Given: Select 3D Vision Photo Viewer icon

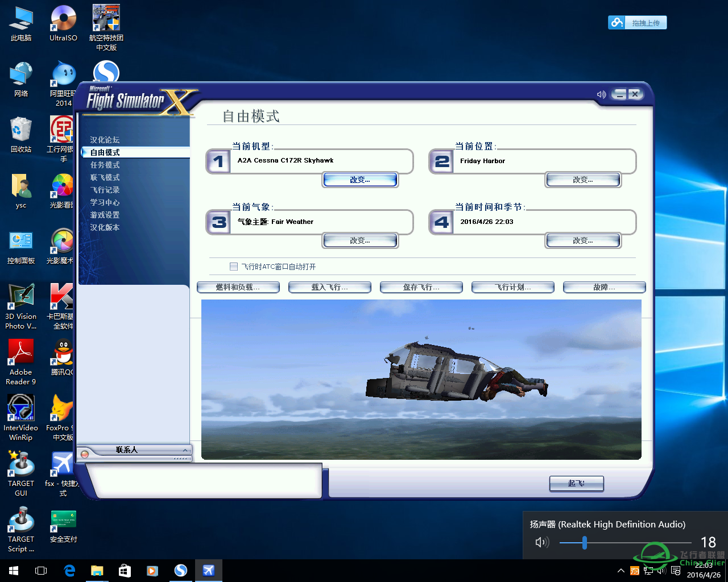Looking at the screenshot, I should click(21, 306).
